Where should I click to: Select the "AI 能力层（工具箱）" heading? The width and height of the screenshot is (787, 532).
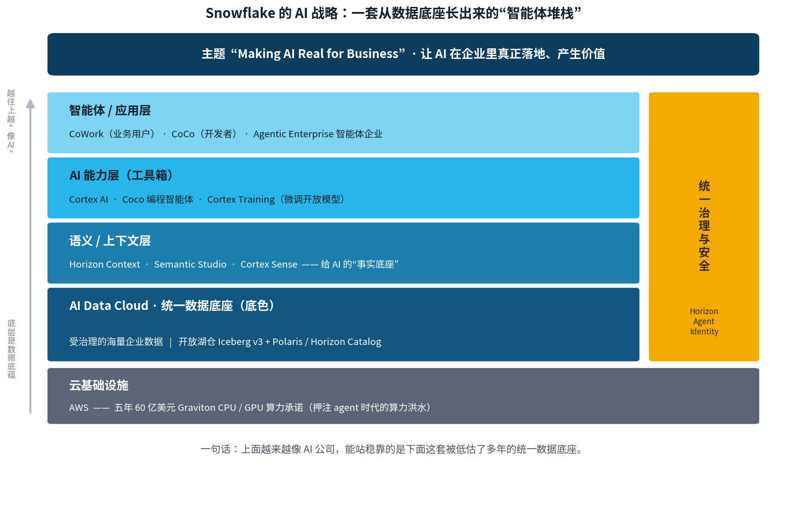pos(122,175)
